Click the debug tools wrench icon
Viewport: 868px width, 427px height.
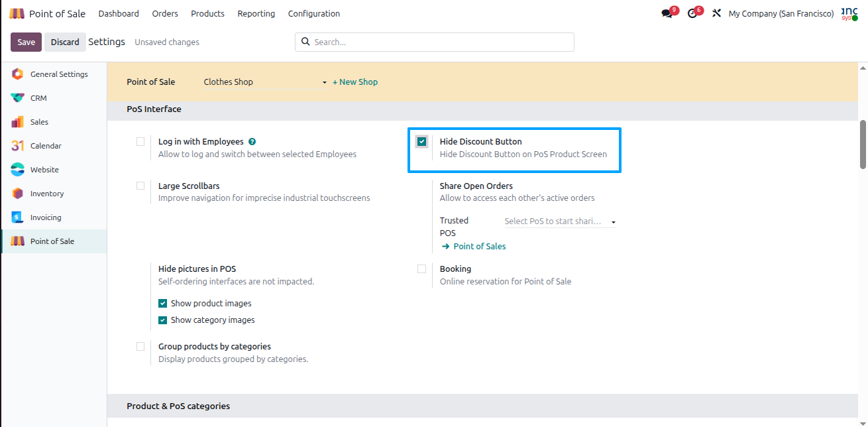[716, 13]
